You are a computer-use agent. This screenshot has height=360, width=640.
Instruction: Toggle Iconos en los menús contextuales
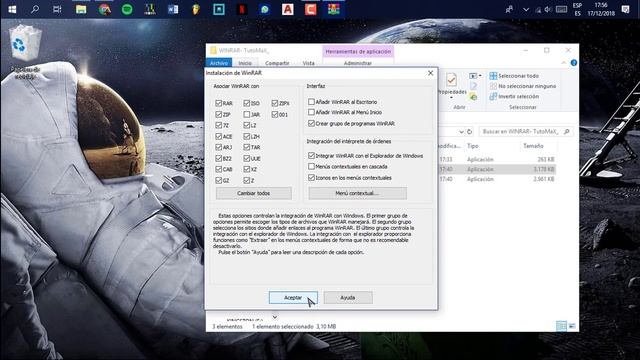click(311, 178)
